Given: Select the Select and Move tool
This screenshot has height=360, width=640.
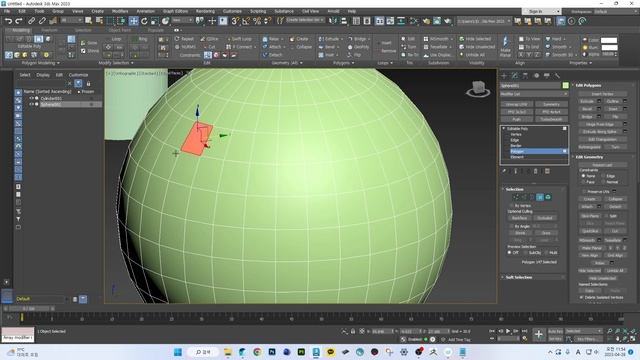Looking at the screenshot, I should 133,21.
